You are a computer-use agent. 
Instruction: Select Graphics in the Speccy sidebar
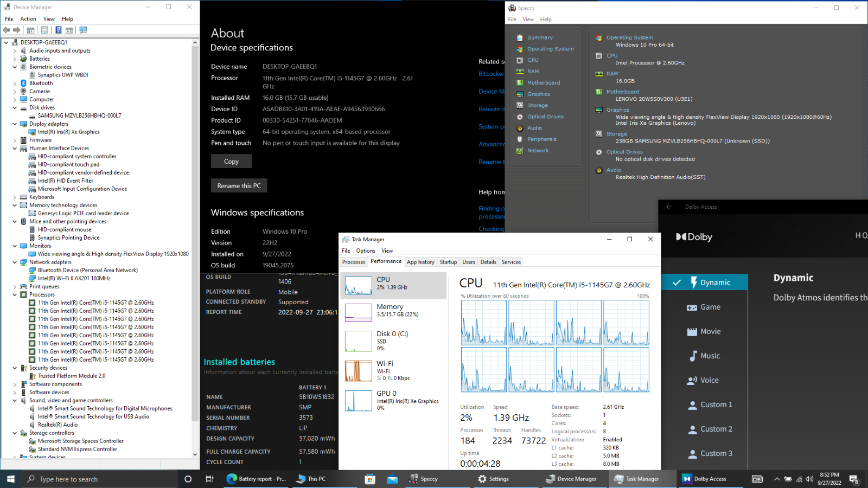[x=539, y=94]
